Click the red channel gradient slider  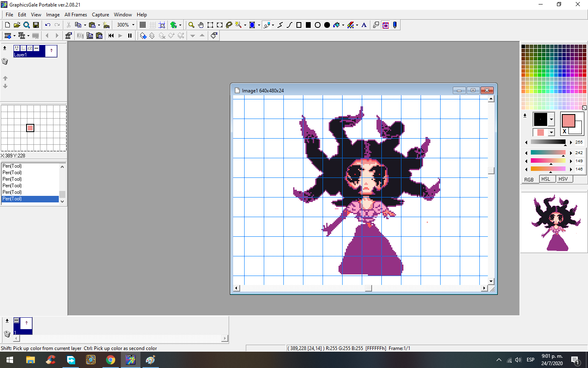(x=548, y=153)
